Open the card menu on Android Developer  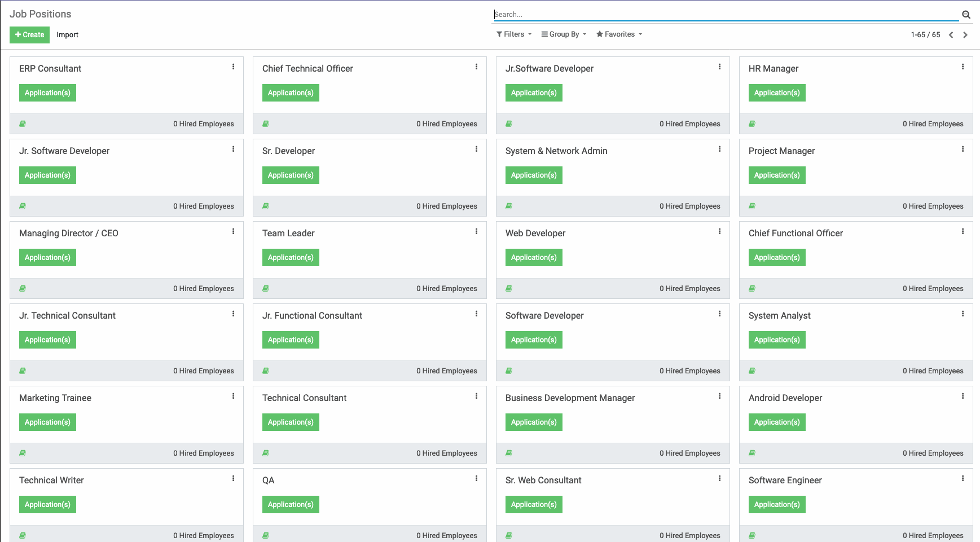click(963, 396)
